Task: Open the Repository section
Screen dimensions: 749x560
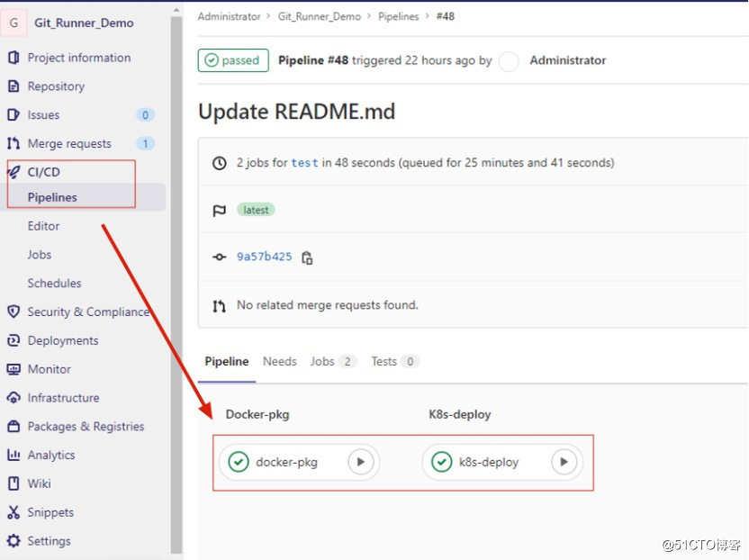Action: [56, 86]
